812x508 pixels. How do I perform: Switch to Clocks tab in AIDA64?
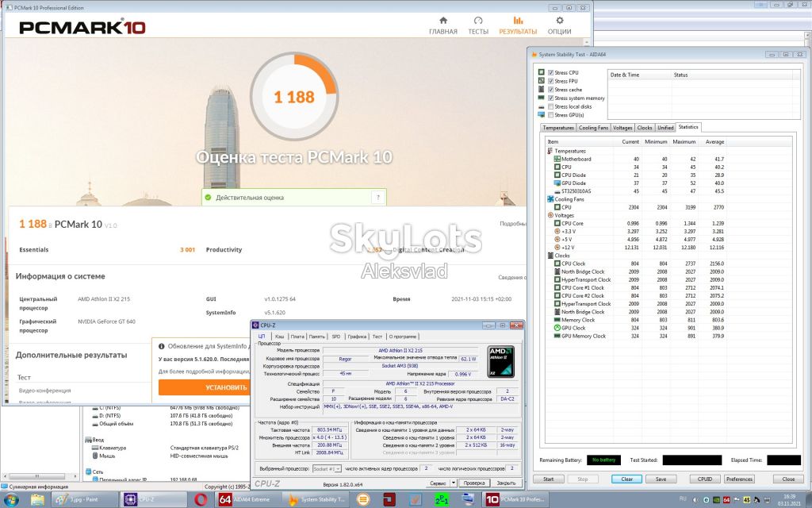click(x=645, y=128)
